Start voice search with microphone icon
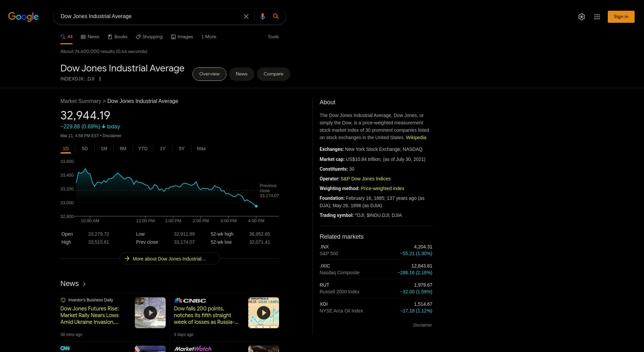Image resolution: width=644 pixels, height=352 pixels. click(263, 16)
